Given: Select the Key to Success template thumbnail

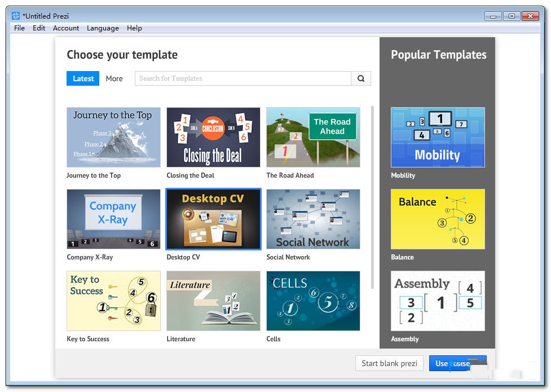Looking at the screenshot, I should tap(113, 301).
